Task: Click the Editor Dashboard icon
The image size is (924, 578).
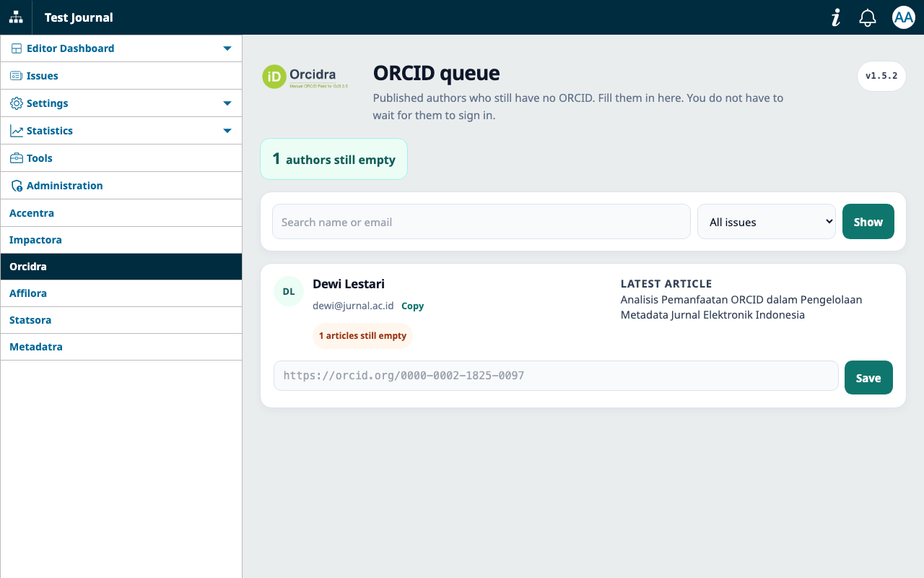Action: coord(16,48)
